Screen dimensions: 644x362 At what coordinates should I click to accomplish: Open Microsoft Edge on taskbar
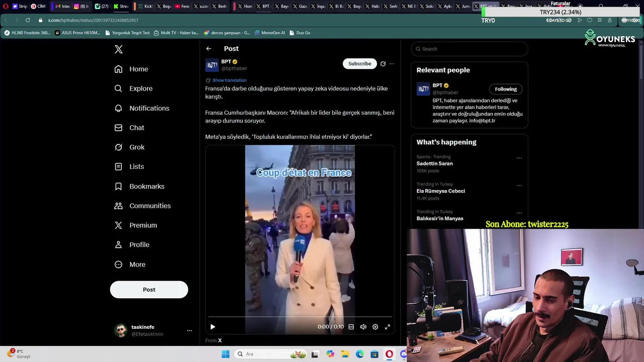pyautogui.click(x=360, y=354)
